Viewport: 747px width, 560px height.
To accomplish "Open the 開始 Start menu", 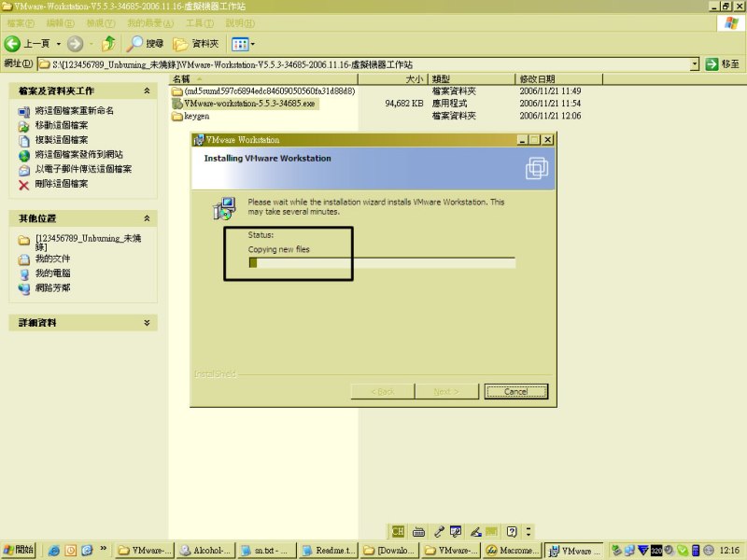I will point(19,550).
